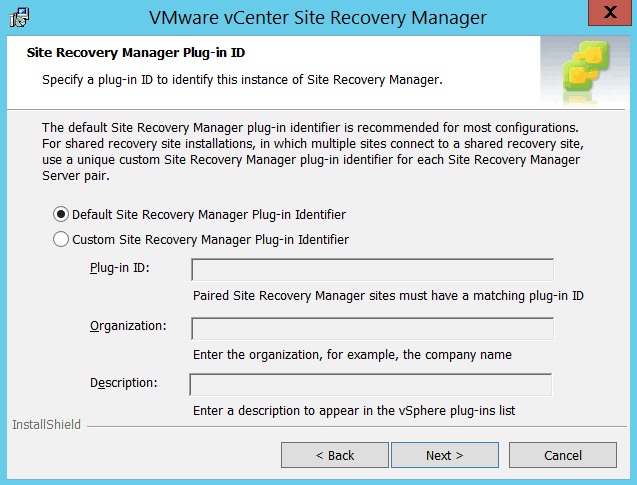Click the Description field label

point(123,382)
